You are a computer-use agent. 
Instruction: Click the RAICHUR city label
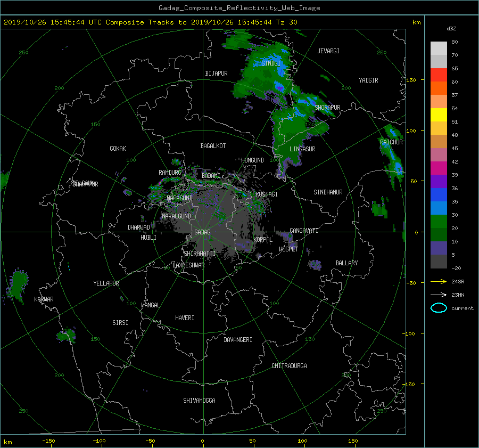391,142
